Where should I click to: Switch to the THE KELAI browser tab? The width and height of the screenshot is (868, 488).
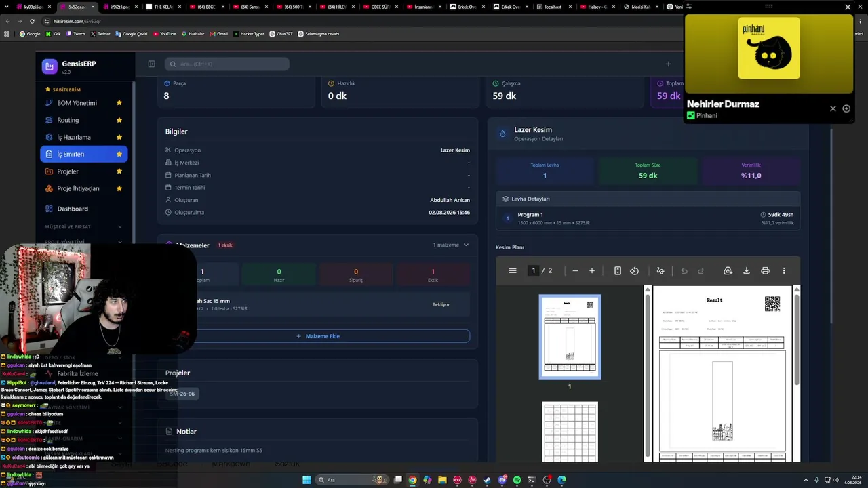pyautogui.click(x=164, y=7)
